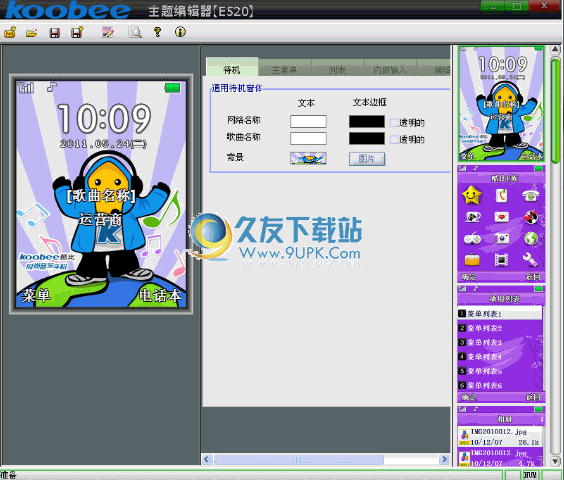Switch to the 内嵌输入 tab
The image size is (564, 480).
(x=390, y=69)
